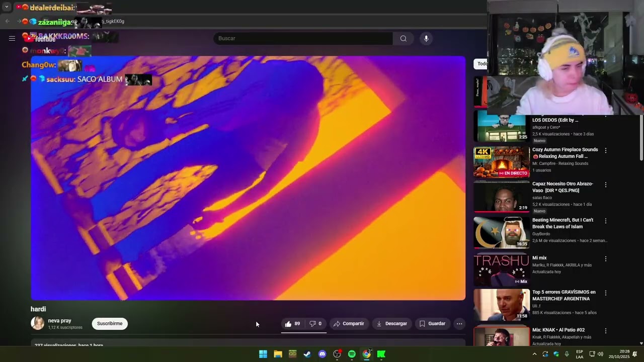Open Steam from the taskbar
The width and height of the screenshot is (644, 362).
pyautogui.click(x=307, y=354)
